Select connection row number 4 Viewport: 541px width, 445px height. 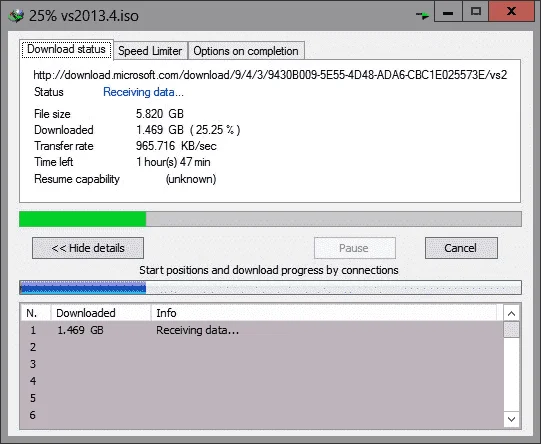click(262, 381)
